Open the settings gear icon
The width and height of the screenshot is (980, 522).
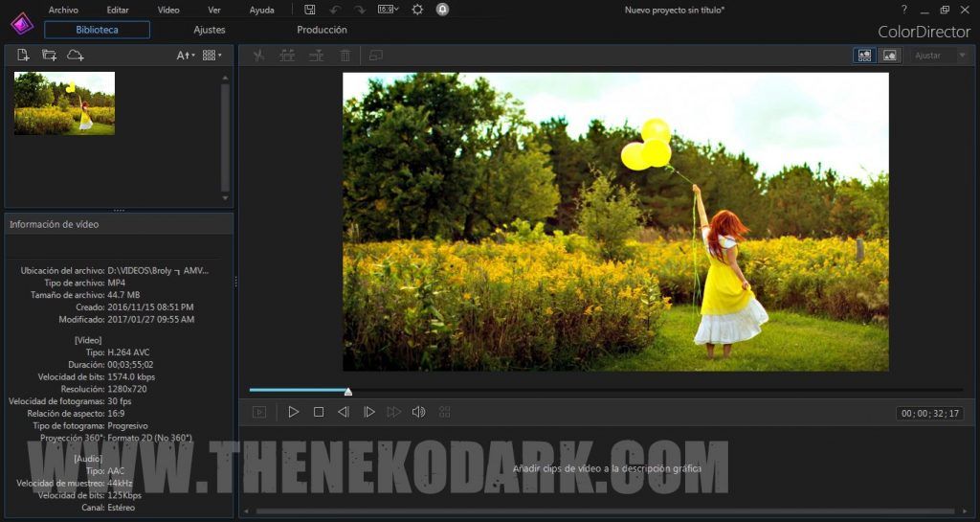coord(417,10)
